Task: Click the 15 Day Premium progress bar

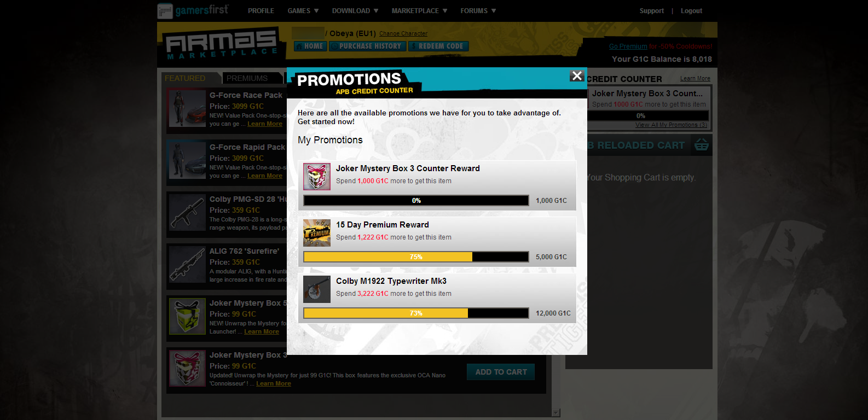Action: [x=416, y=257]
